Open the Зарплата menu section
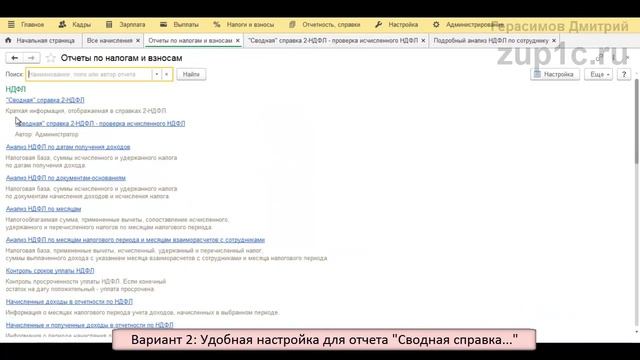Image resolution: width=640 pixels, height=360 pixels. point(132,24)
